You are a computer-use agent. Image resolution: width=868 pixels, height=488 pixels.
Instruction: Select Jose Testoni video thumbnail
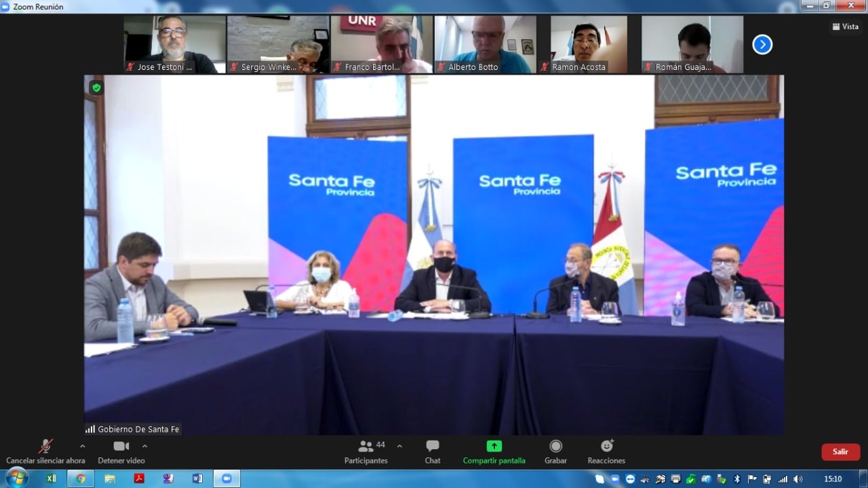(x=175, y=44)
